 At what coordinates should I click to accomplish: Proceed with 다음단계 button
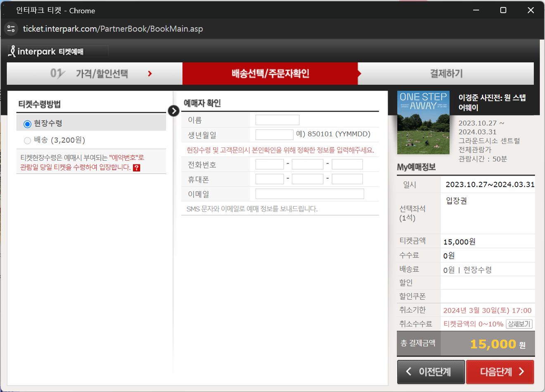pyautogui.click(x=500, y=372)
